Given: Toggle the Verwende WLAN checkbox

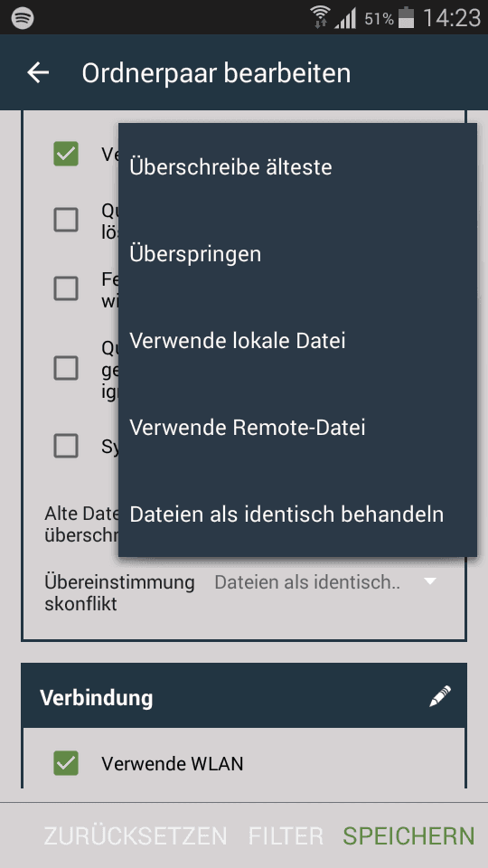Looking at the screenshot, I should [66, 764].
